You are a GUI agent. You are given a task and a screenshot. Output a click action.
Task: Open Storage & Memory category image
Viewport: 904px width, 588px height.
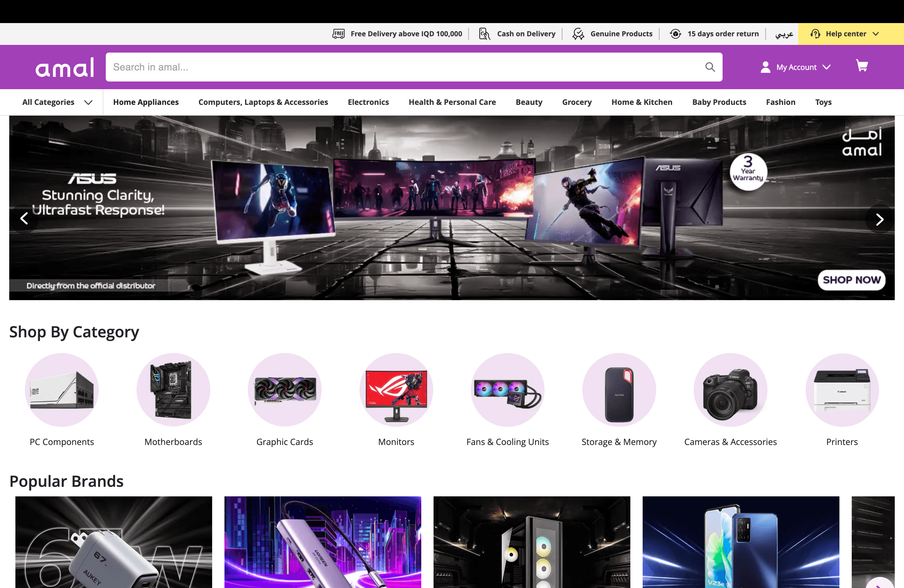click(619, 390)
